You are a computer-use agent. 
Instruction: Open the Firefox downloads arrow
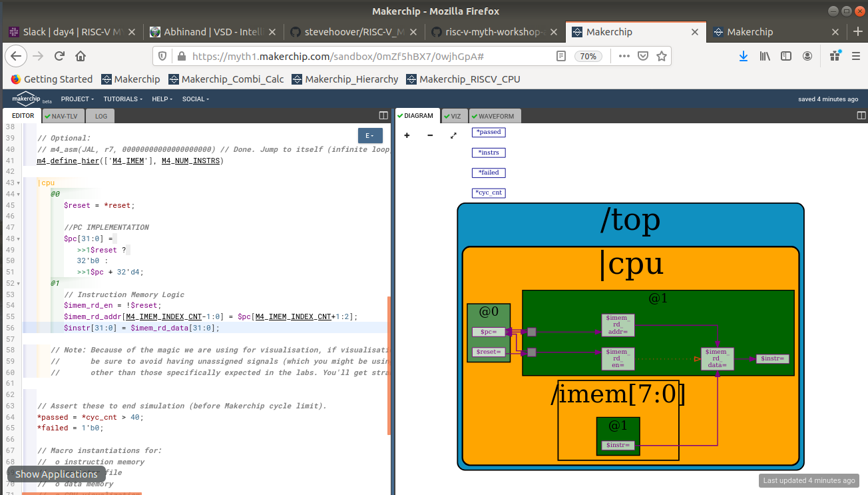[x=744, y=56]
